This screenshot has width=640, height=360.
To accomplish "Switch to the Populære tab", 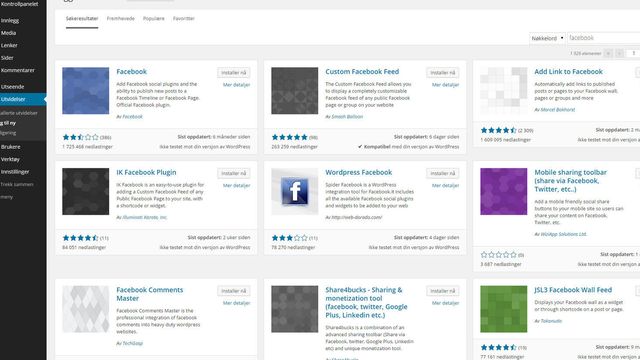I will tap(153, 19).
